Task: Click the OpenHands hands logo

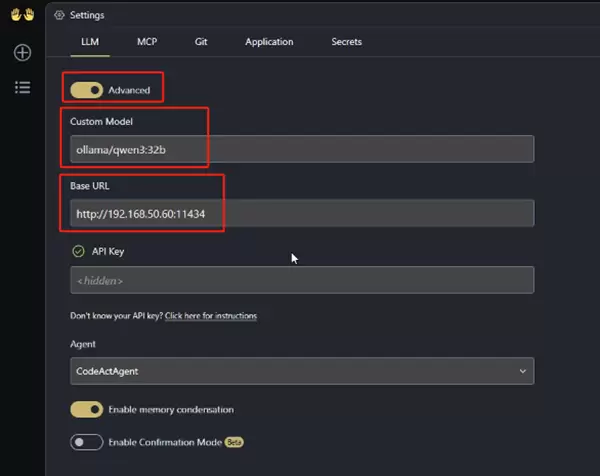Action: (21, 15)
